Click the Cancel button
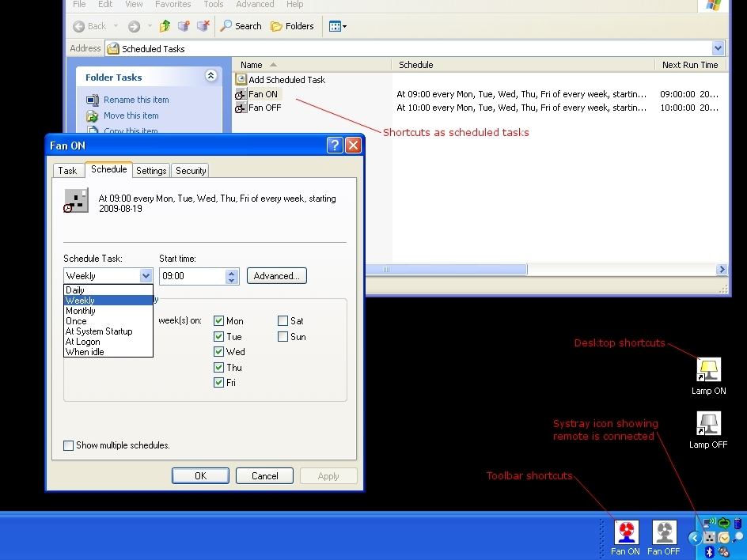 (264, 475)
